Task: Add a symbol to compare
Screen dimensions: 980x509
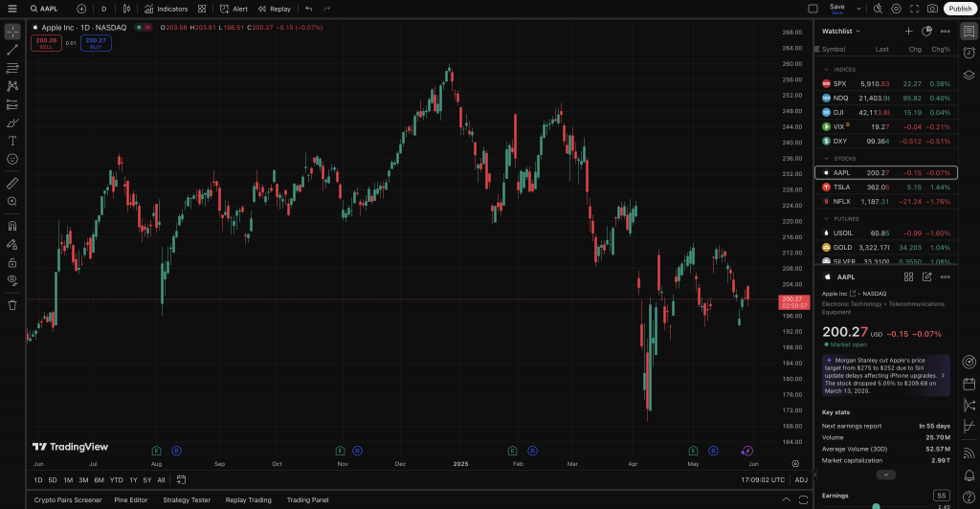Action: [81, 9]
